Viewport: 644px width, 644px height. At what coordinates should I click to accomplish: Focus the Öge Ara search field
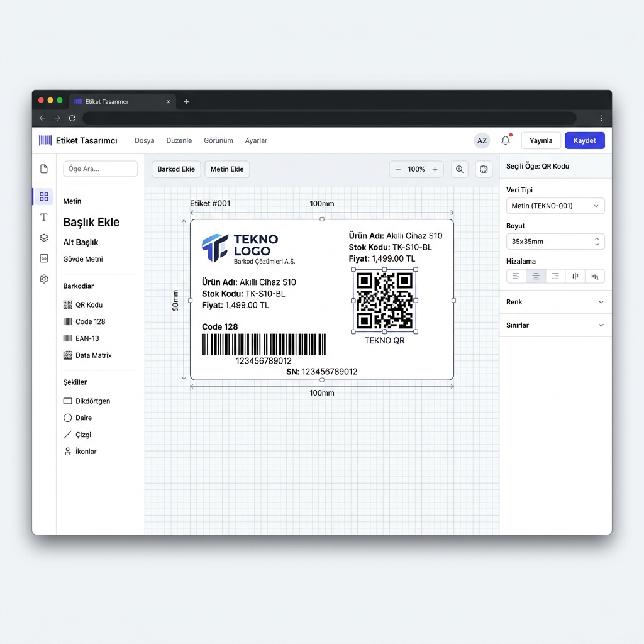100,169
